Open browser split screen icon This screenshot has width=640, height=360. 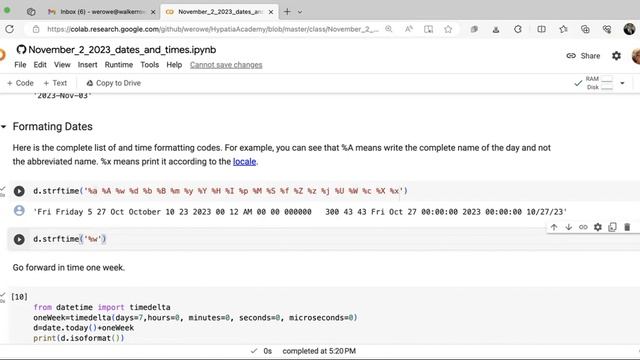542,29
